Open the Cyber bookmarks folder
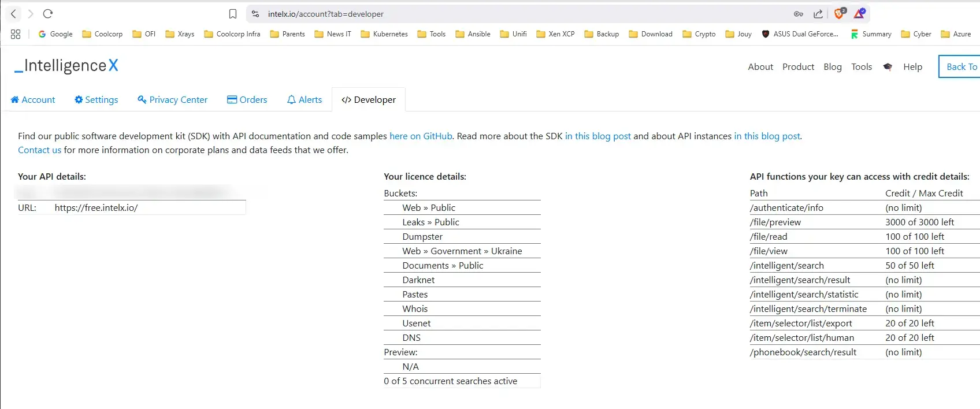The height and width of the screenshot is (409, 980). click(916, 34)
